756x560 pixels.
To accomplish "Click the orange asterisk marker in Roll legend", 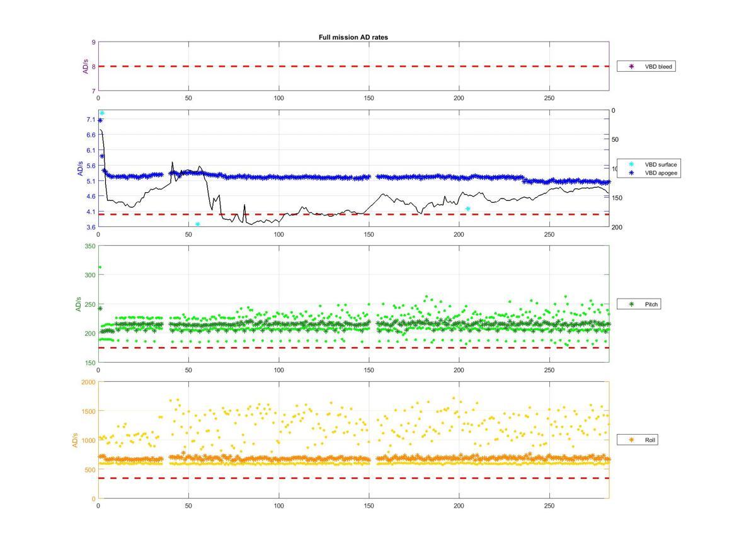I will tap(631, 440).
